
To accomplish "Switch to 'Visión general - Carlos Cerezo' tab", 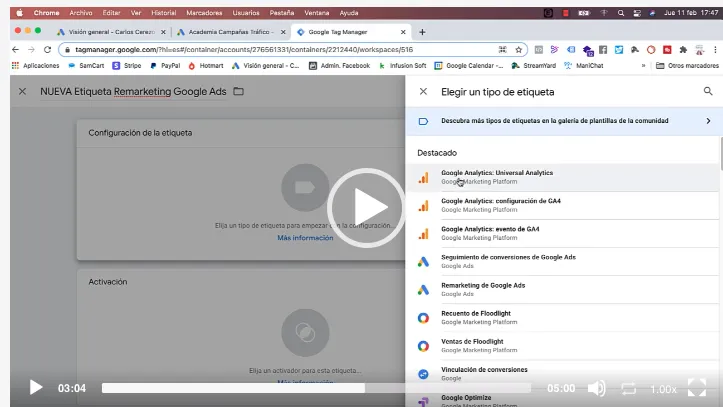I will pos(111,32).
